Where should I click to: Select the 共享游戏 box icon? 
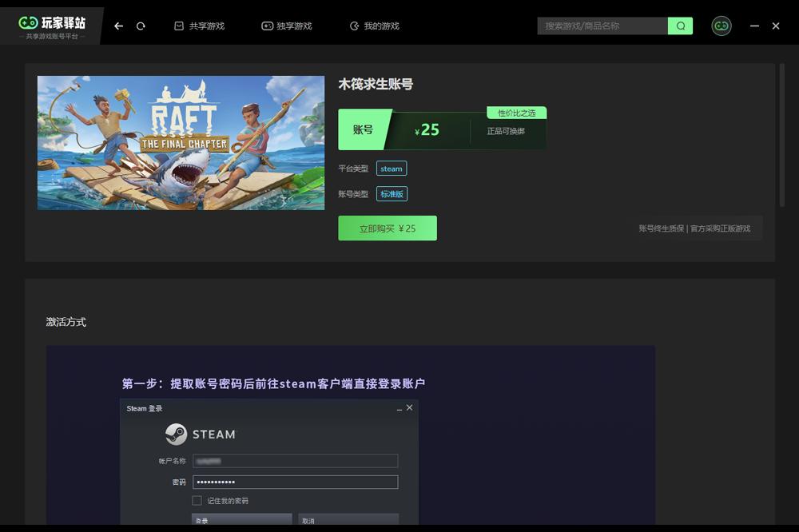(180, 25)
